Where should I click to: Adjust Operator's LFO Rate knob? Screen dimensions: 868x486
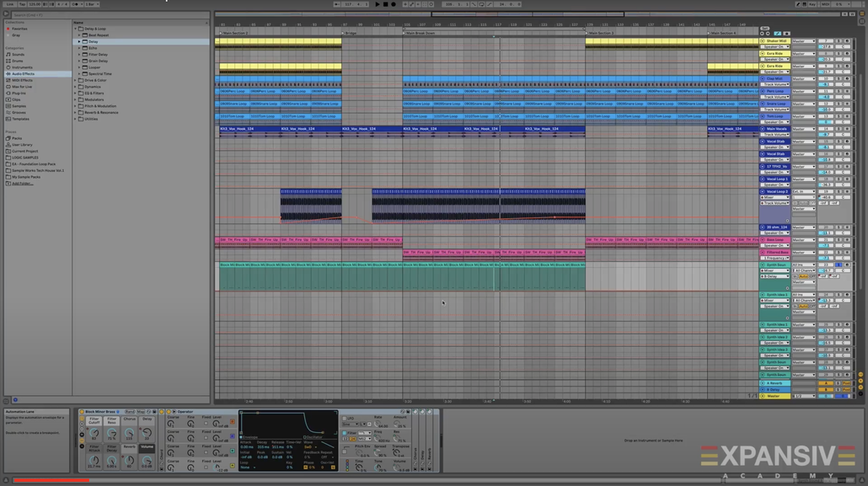(378, 424)
